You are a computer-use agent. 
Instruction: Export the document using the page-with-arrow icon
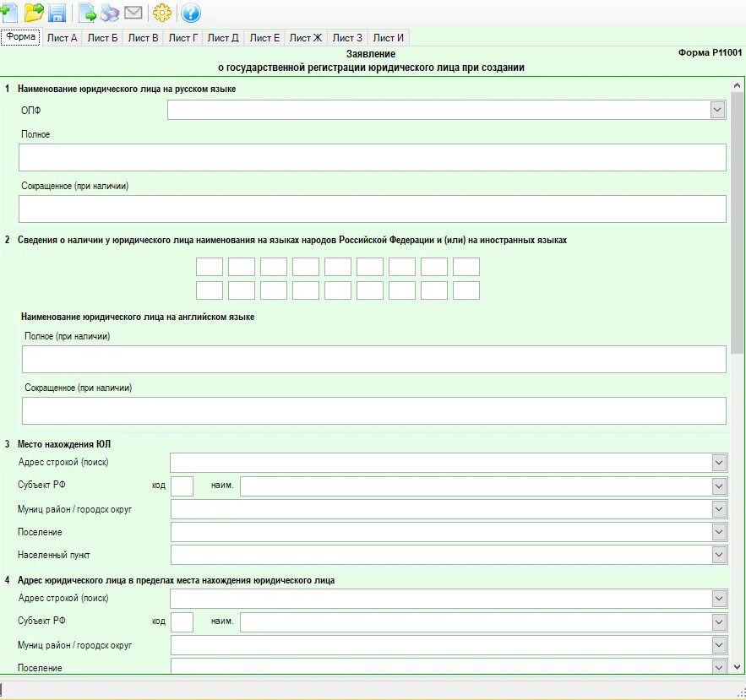(x=87, y=13)
